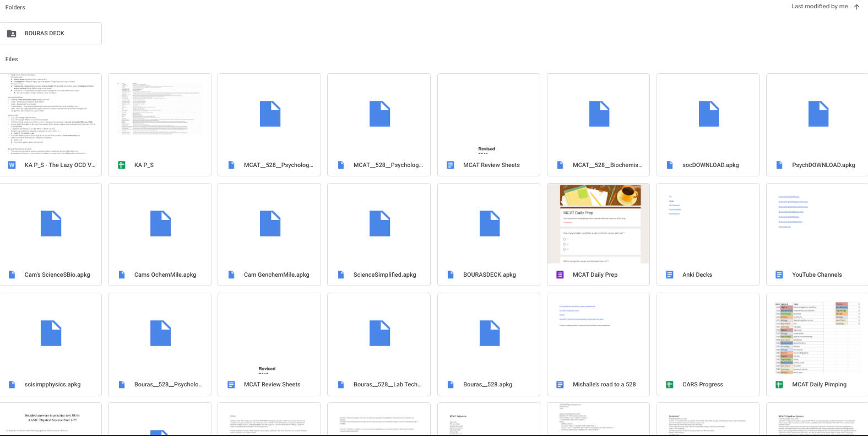The width and height of the screenshot is (868, 436).
Task: Open the KA P_S spreadsheet preview thumbnail
Action: 160,114
